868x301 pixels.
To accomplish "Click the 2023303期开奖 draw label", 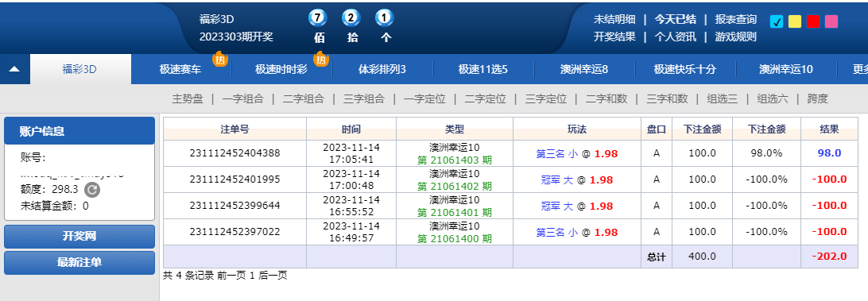I will coord(236,37).
